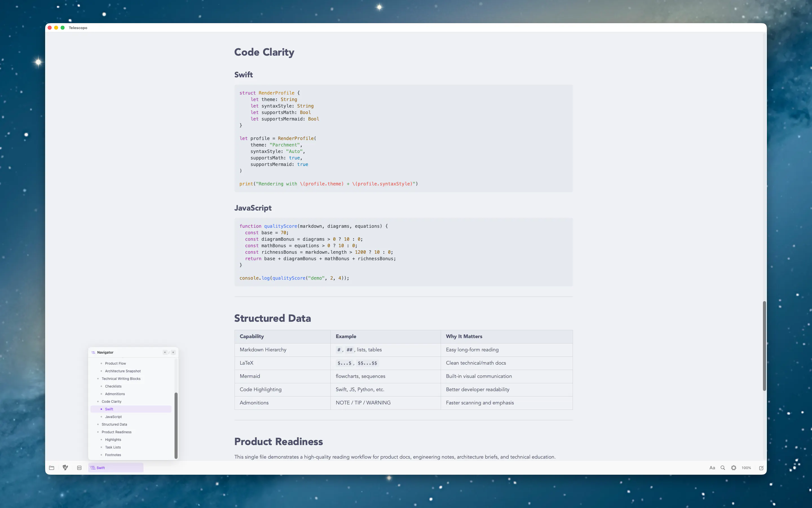
Task: Click the Telescopo window title
Action: [x=78, y=28]
